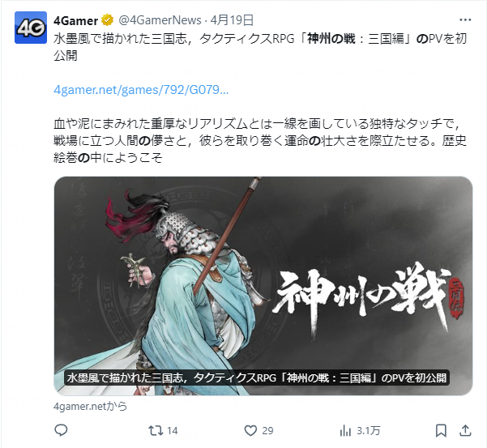Bookmark this post
Viewport: 487px width, 448px height.
point(441,431)
